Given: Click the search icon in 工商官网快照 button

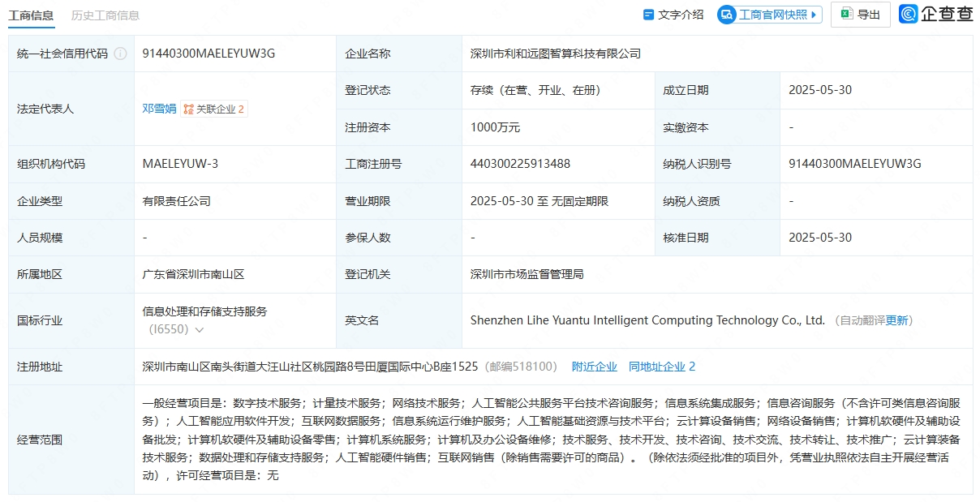Looking at the screenshot, I should 727,15.
